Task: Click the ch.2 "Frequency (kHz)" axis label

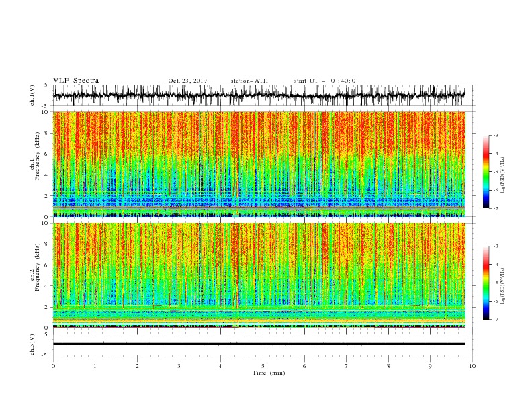Action: tap(38, 267)
